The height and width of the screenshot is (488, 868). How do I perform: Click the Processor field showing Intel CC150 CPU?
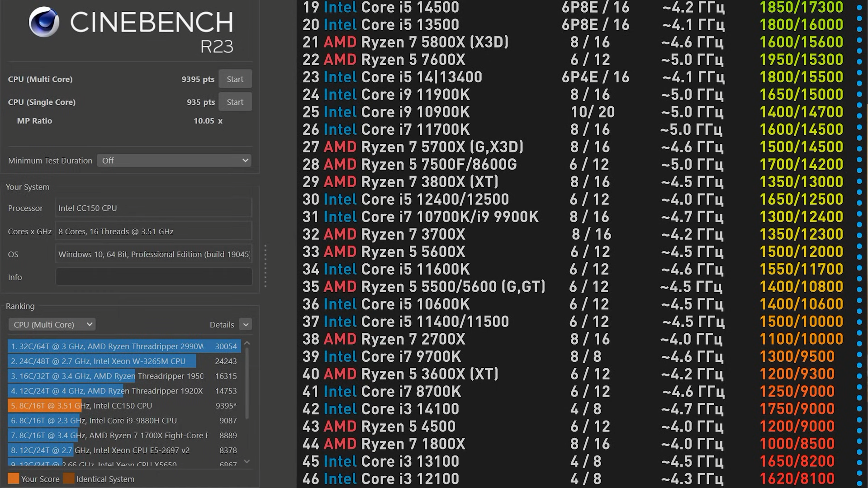154,208
